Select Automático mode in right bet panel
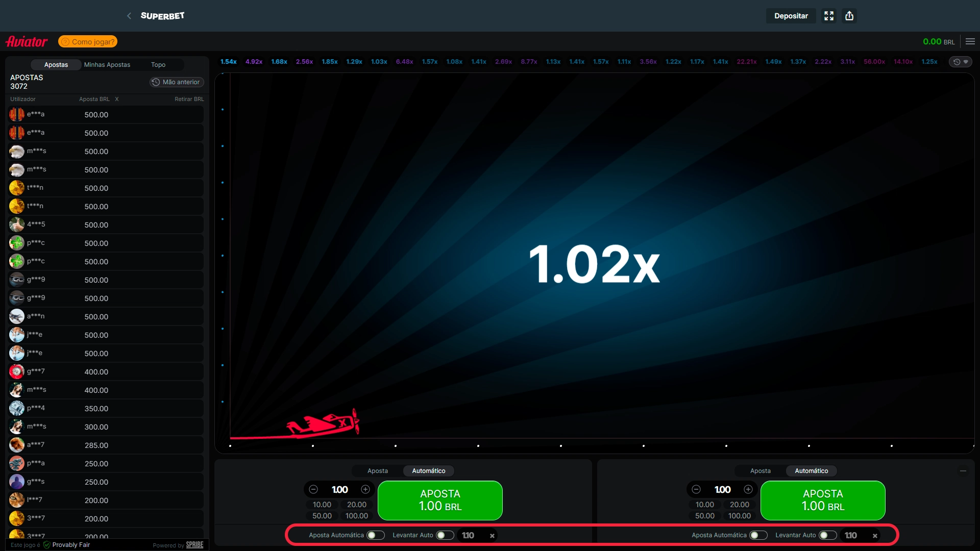The width and height of the screenshot is (980, 551). pos(812,471)
